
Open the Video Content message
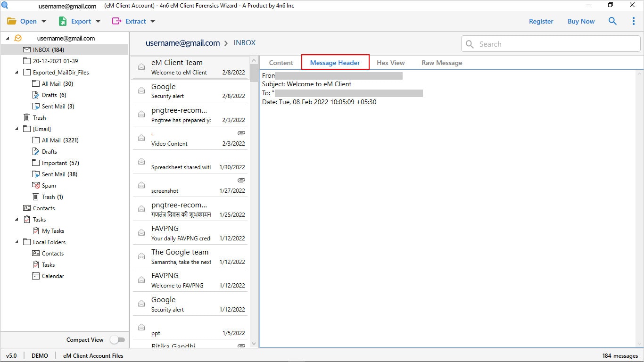[x=190, y=138]
